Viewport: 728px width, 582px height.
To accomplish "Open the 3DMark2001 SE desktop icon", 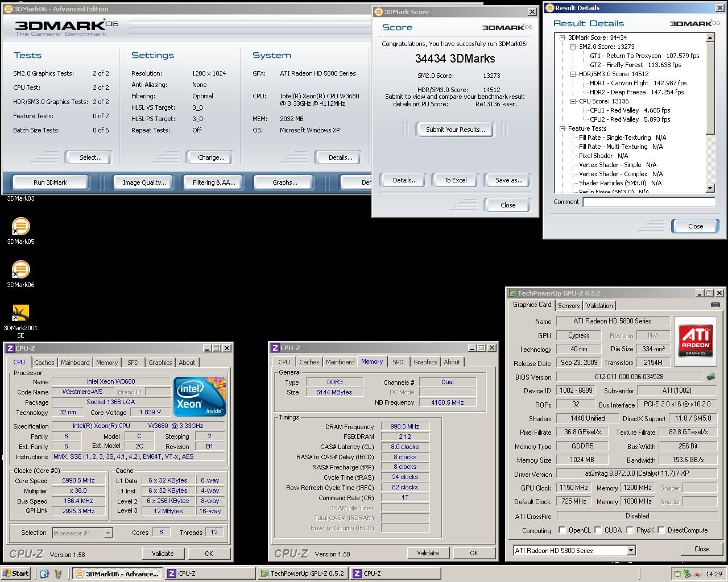I will [x=20, y=313].
